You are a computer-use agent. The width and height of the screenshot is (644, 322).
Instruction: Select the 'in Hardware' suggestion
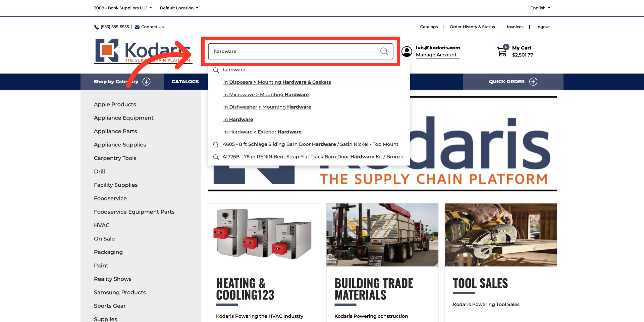click(x=238, y=120)
